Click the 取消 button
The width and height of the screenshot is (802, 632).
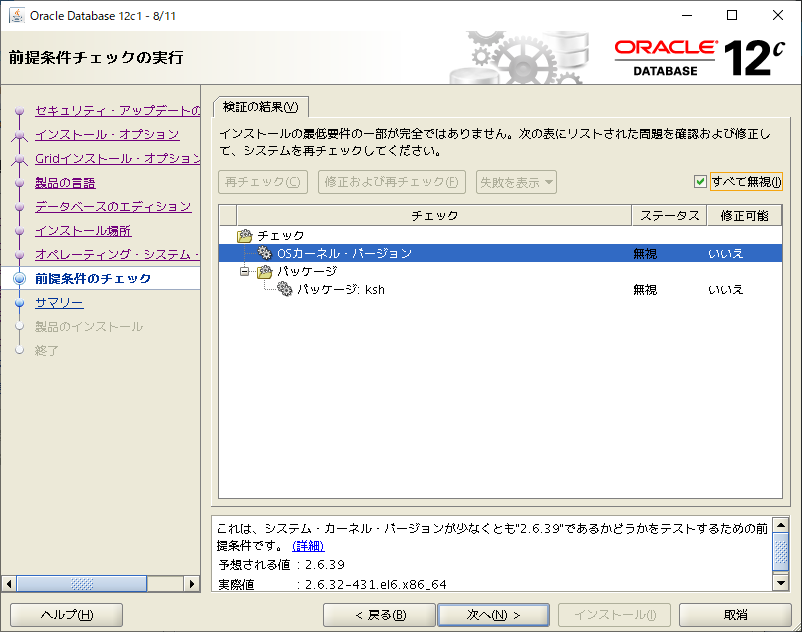(x=736, y=615)
